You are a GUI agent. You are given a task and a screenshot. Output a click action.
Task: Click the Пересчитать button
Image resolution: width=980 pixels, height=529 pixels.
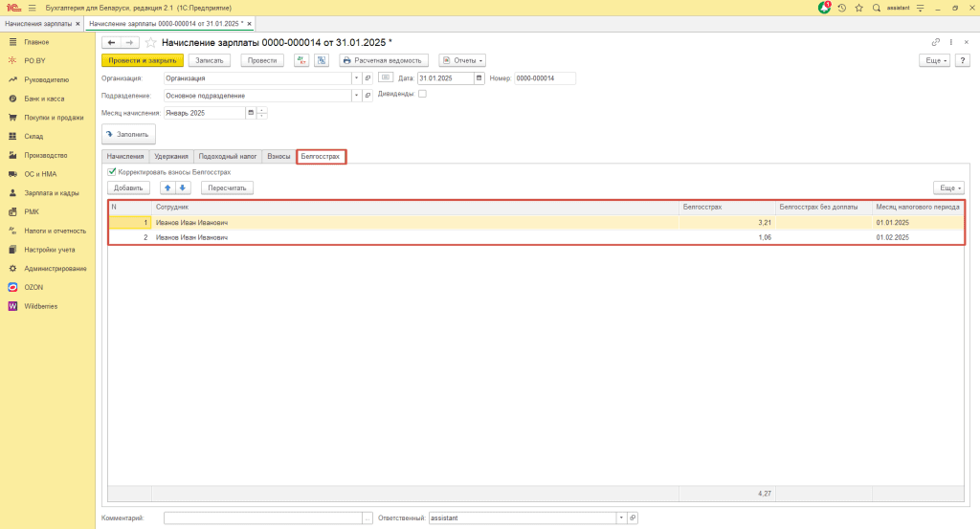click(x=227, y=187)
